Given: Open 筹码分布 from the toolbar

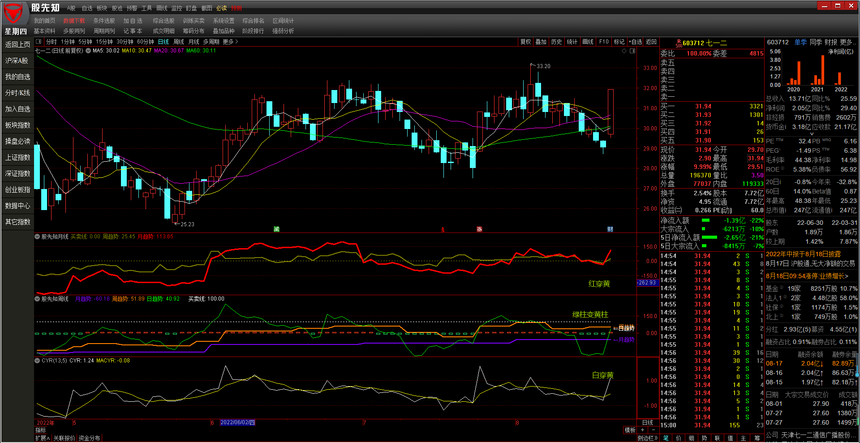Looking at the screenshot, I should (x=193, y=31).
